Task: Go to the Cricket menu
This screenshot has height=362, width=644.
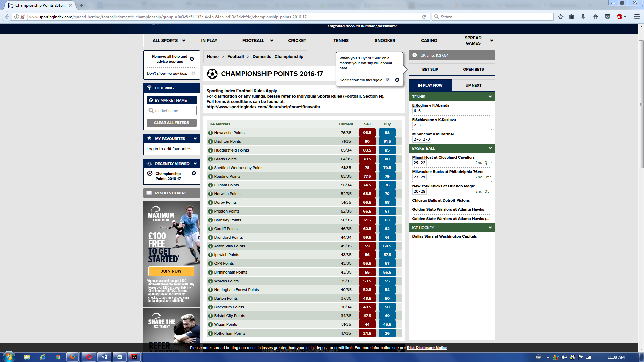Action: tap(297, 41)
